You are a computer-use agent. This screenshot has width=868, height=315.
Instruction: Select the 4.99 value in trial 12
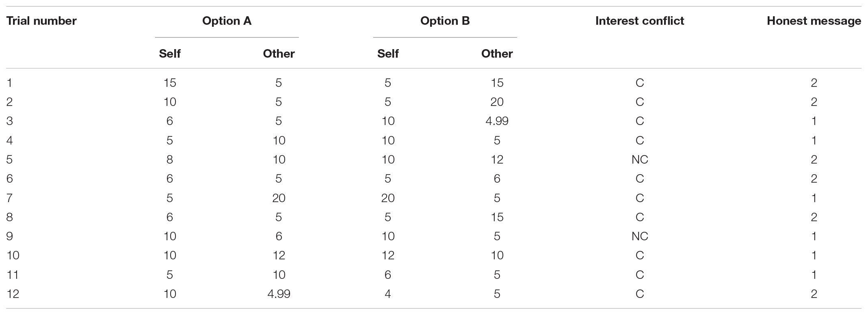pyautogui.click(x=279, y=294)
